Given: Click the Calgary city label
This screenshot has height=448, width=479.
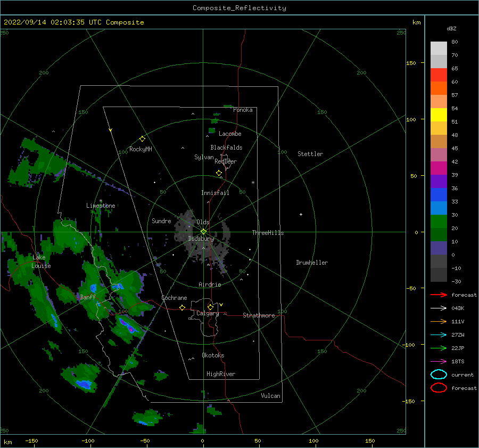Looking at the screenshot, I should 208,313.
